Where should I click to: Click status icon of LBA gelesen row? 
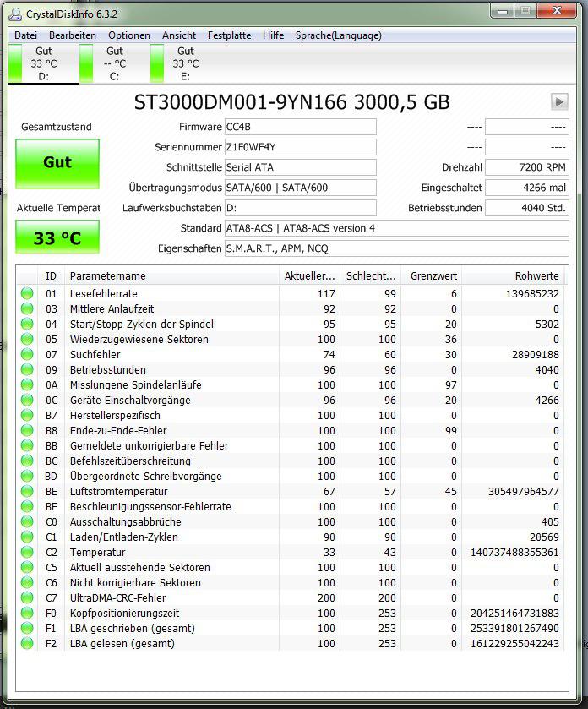(27, 643)
